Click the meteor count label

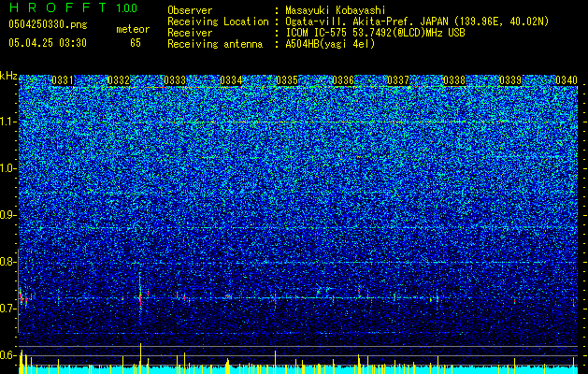tap(133, 29)
